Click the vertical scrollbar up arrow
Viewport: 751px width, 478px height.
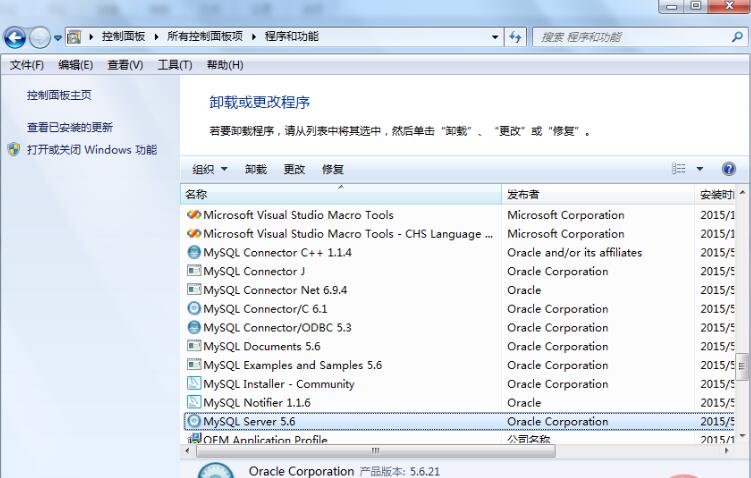click(x=742, y=192)
